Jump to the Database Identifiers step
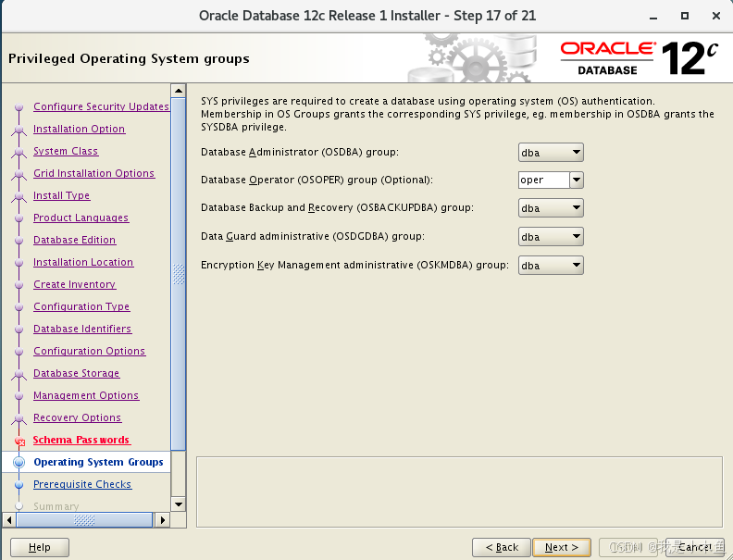The height and width of the screenshot is (560, 733). (82, 329)
